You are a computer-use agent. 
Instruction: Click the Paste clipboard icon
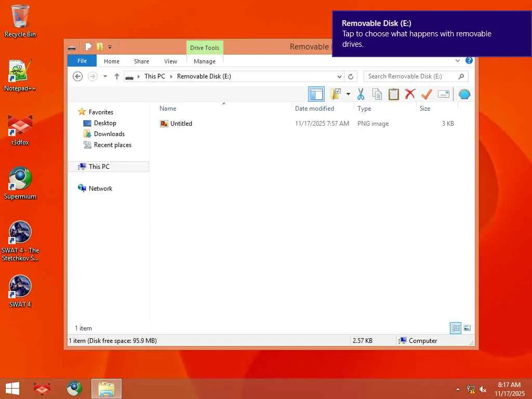point(393,94)
